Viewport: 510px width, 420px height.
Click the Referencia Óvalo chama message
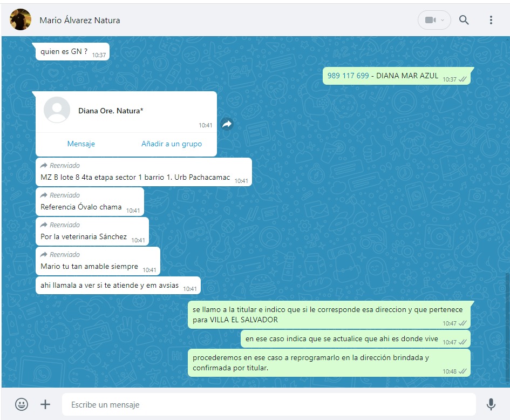[x=81, y=207]
